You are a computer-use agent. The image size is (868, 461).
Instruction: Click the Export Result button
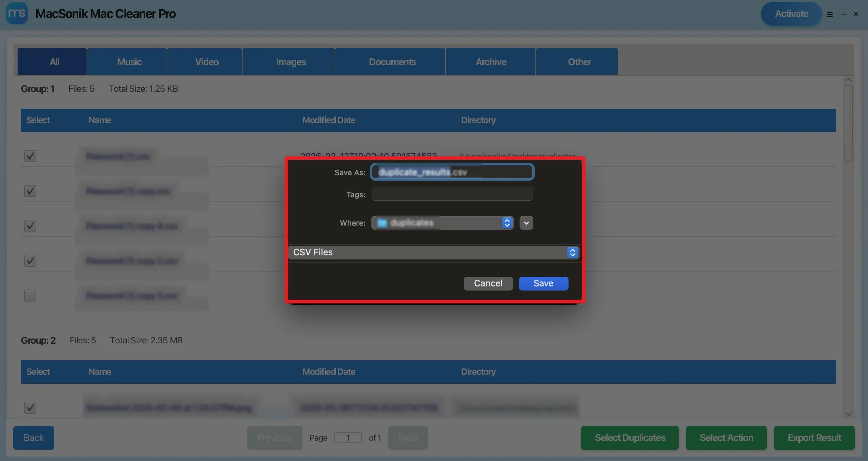coord(814,438)
